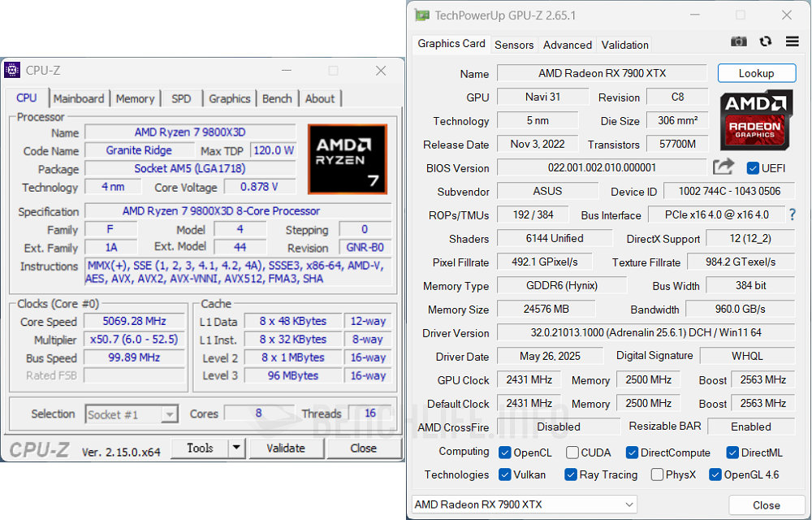Toggle the UEFI checkbox
This screenshot has height=520, width=812.
[x=753, y=168]
